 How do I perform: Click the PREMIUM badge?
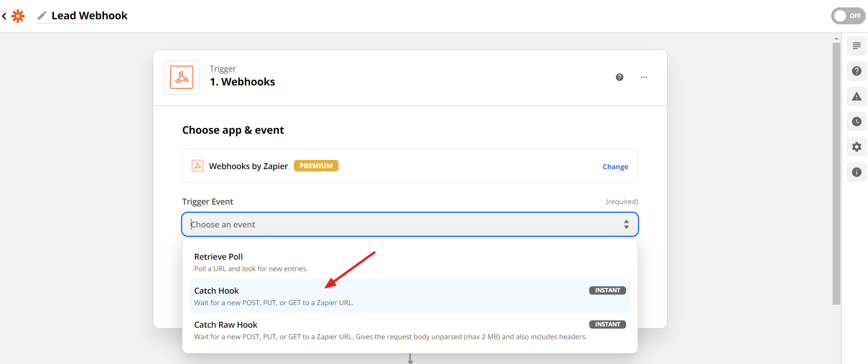click(316, 166)
